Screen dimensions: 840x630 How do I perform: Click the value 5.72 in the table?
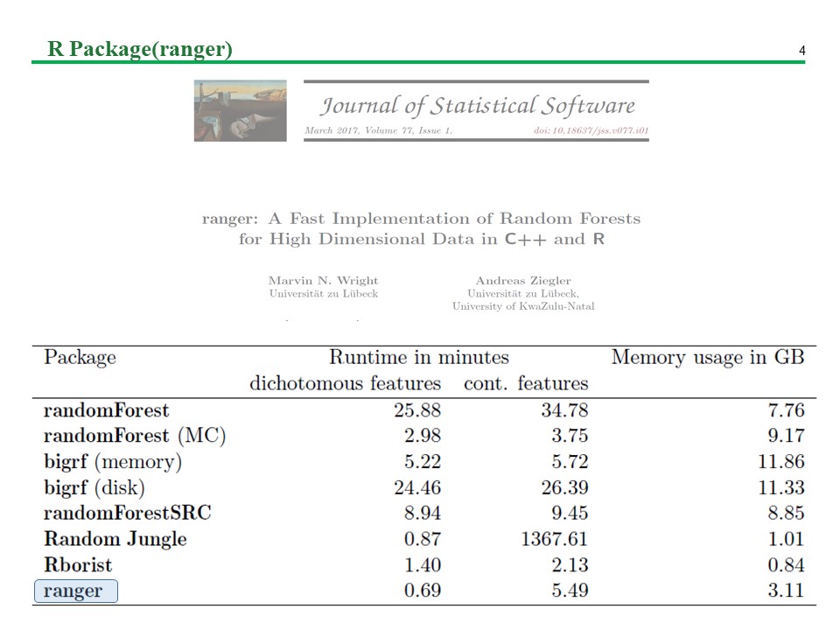570,462
